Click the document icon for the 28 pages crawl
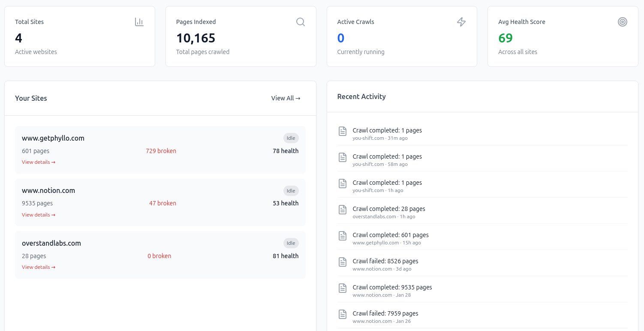Viewport: 644px width, 331px height. (342, 210)
